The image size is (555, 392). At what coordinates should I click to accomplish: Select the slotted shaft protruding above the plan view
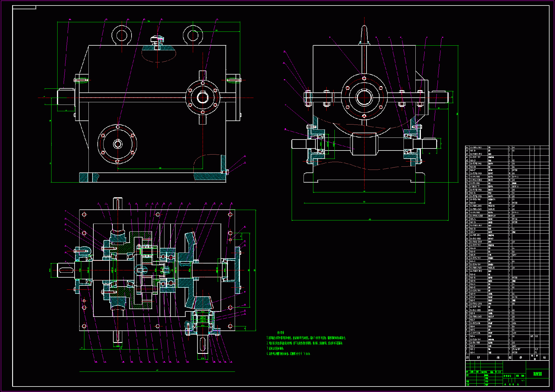(118, 204)
